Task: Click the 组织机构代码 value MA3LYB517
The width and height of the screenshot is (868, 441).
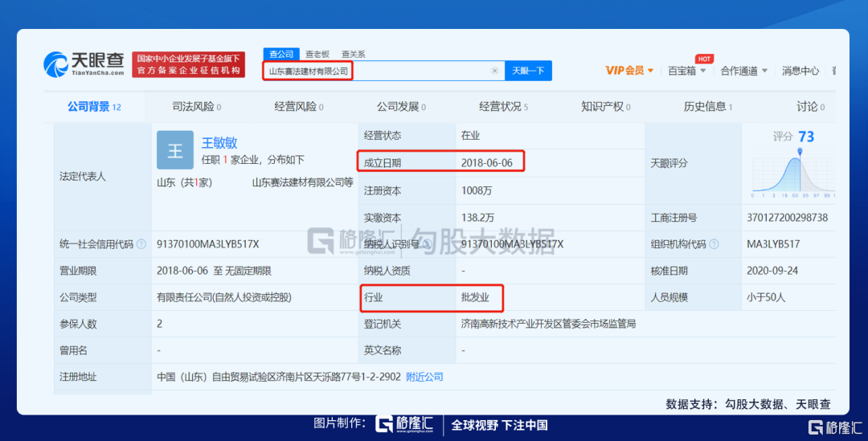Action: 773,244
